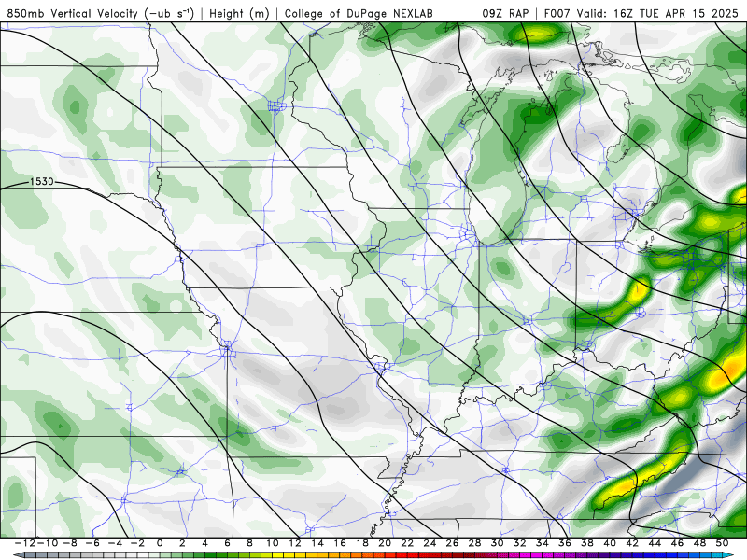Screen dimensions: 747x560
Task: Click the '1530' height contour label
Action: (x=41, y=181)
